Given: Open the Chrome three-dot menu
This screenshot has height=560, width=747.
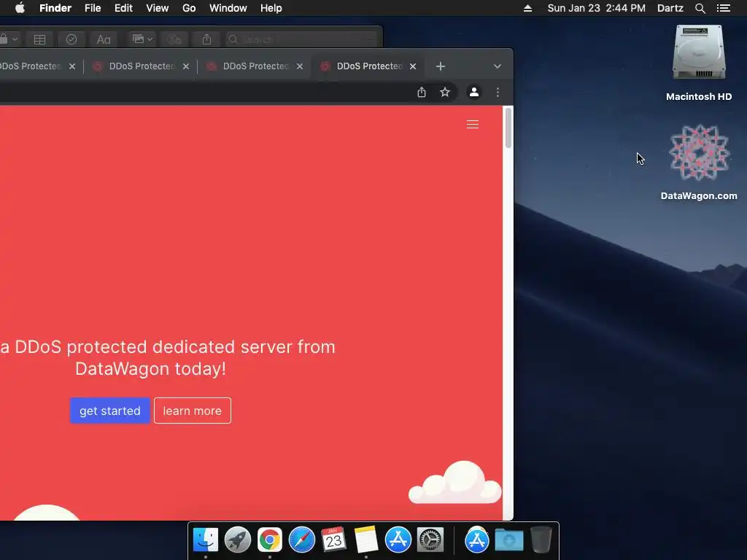Looking at the screenshot, I should (x=498, y=92).
